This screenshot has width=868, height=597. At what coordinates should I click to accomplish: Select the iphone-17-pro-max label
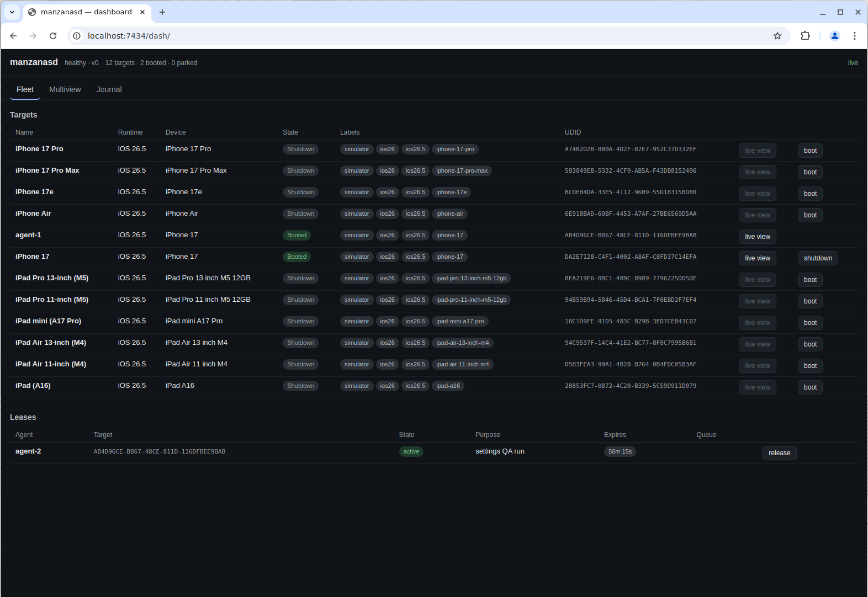point(462,171)
